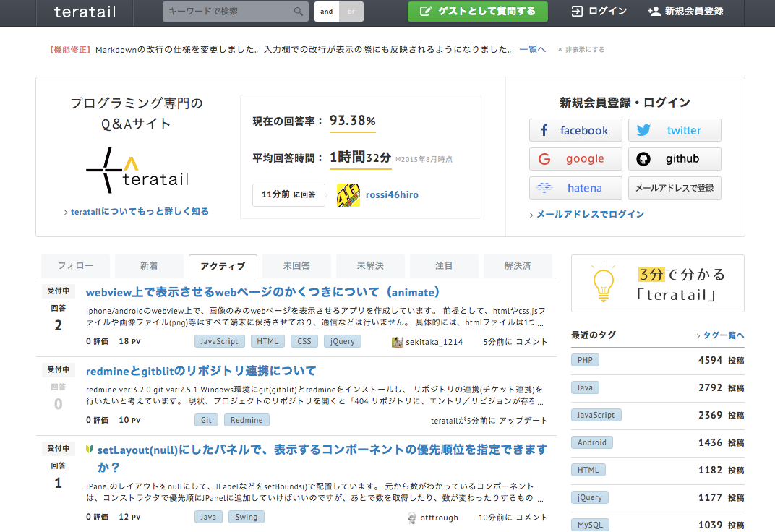The width and height of the screenshot is (775, 532).
Task: Click MySQL tag in recent tags
Action: [x=590, y=525]
